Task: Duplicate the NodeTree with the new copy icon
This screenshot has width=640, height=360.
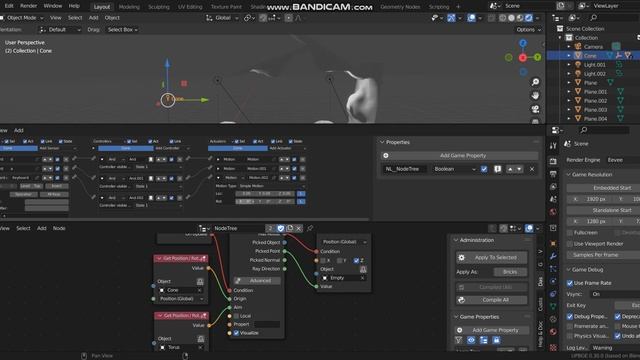Action: [290, 228]
